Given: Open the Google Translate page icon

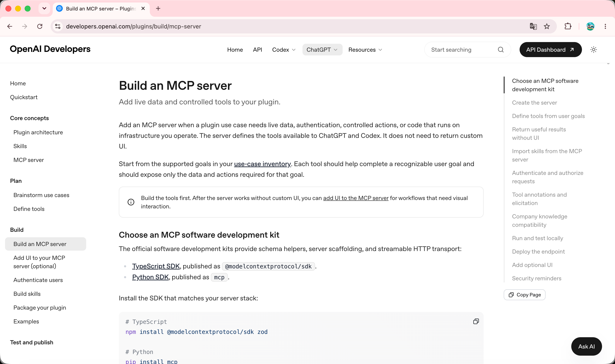Looking at the screenshot, I should click(533, 26).
